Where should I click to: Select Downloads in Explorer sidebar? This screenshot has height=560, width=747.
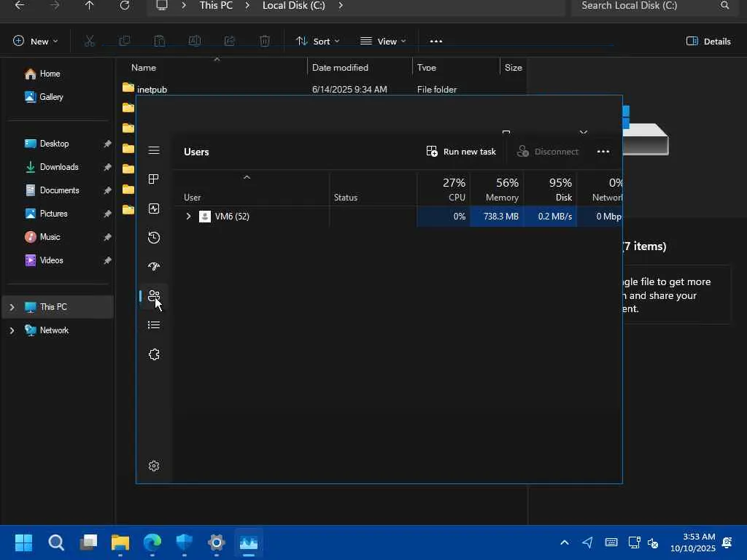point(58,167)
